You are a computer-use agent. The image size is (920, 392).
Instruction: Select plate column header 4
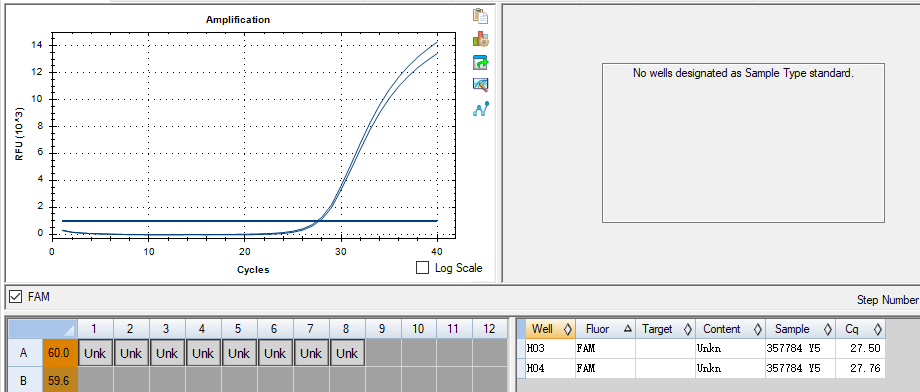(x=203, y=329)
